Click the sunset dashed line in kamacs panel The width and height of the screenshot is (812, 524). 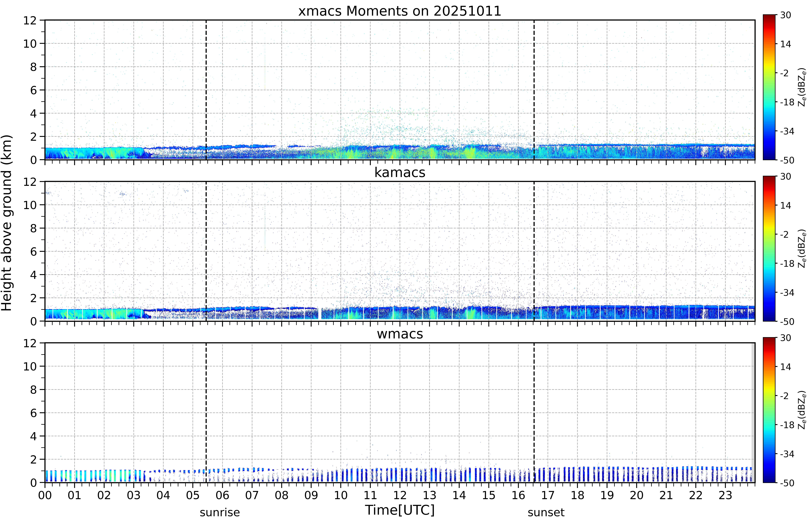point(534,251)
